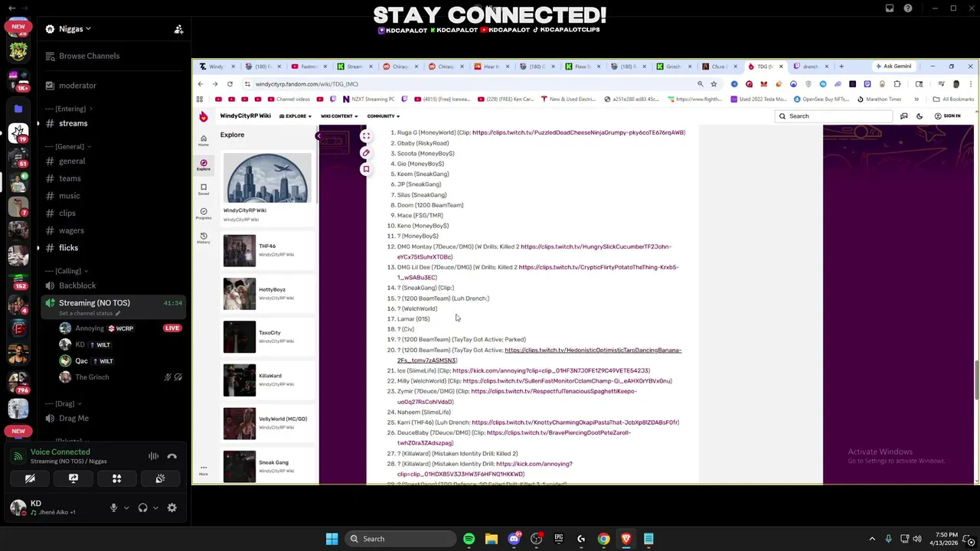This screenshot has width=980, height=551.
Task: Open the general text channel
Action: [x=72, y=161]
